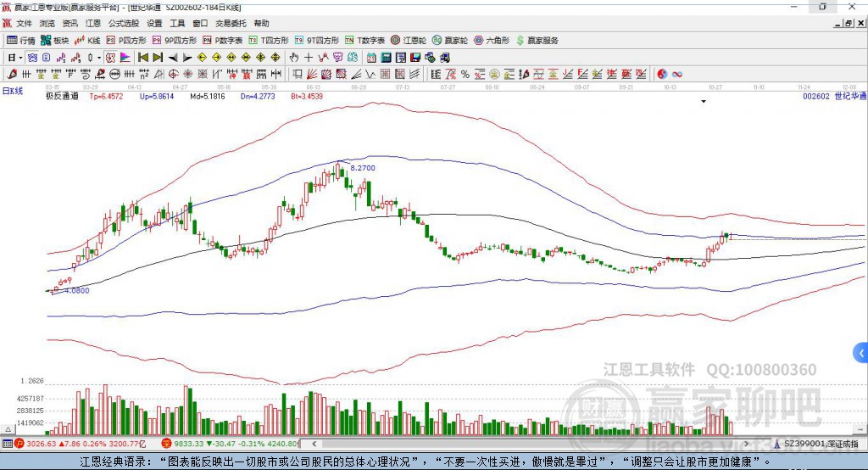Click SZ399001 深证成指 status entry
868x470 pixels.
coord(816,444)
